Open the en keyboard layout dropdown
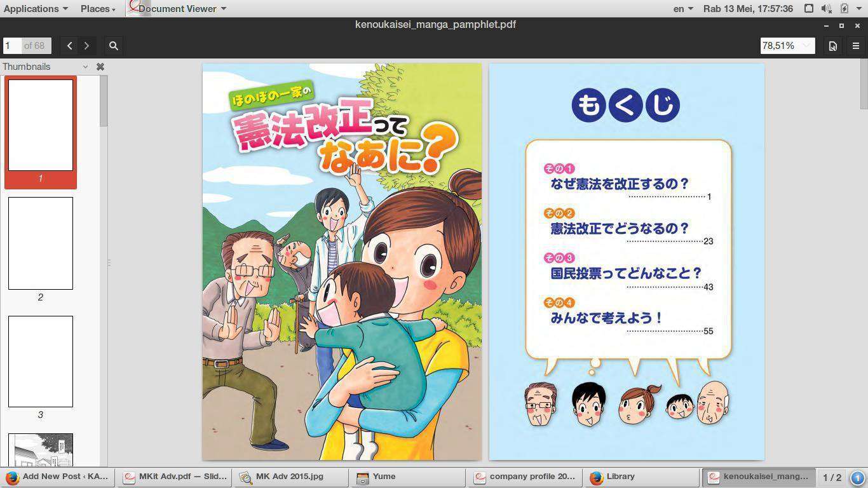The image size is (868, 488). 683,9
